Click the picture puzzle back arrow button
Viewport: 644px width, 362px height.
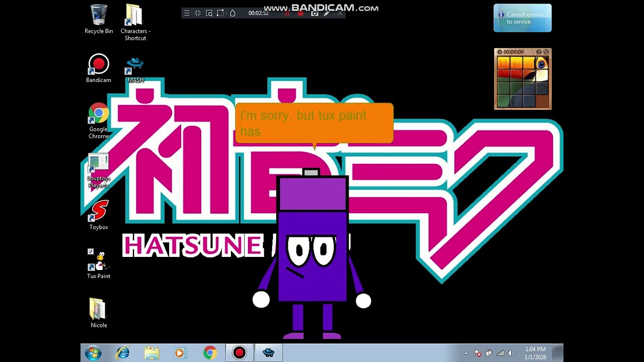pyautogui.click(x=500, y=52)
